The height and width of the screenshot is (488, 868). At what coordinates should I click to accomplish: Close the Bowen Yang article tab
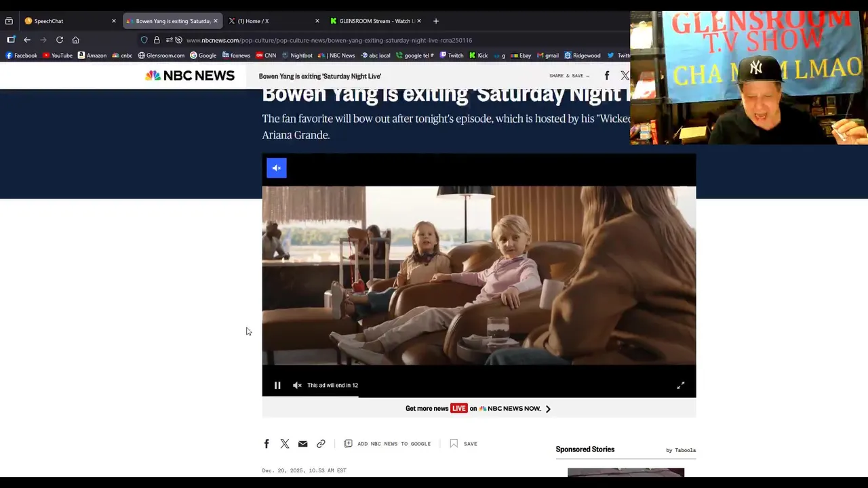(216, 21)
